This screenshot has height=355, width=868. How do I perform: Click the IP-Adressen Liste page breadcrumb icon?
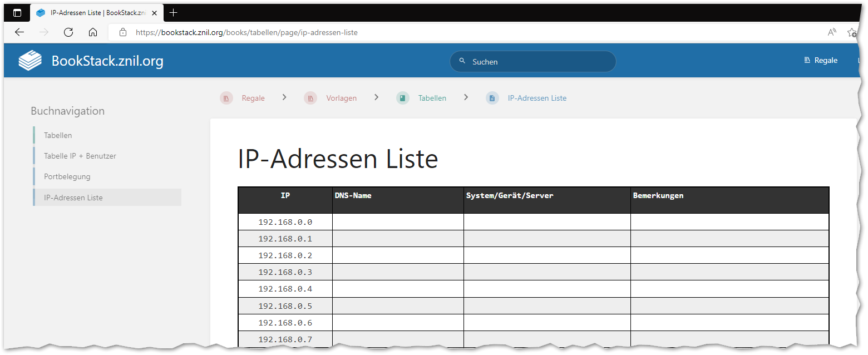pos(492,98)
